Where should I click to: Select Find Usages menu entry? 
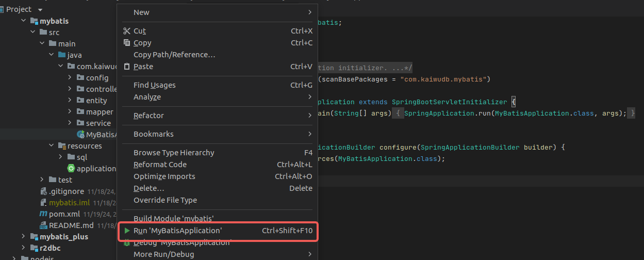(x=154, y=85)
